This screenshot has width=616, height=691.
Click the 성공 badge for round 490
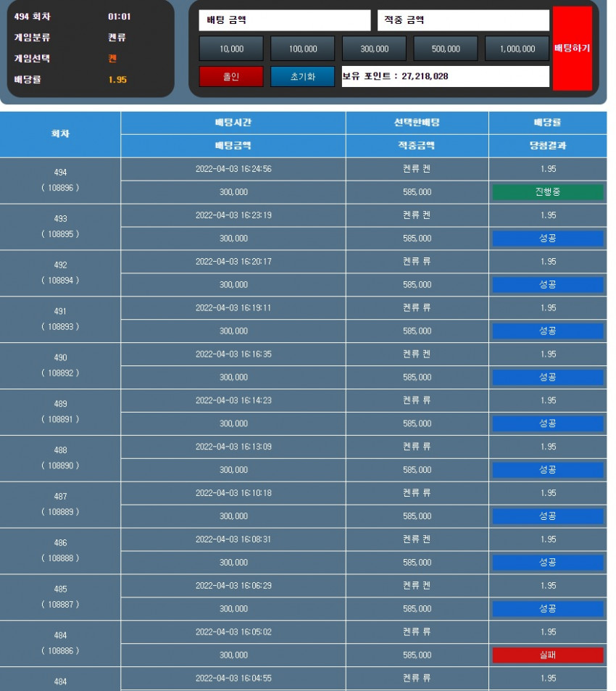coord(548,377)
